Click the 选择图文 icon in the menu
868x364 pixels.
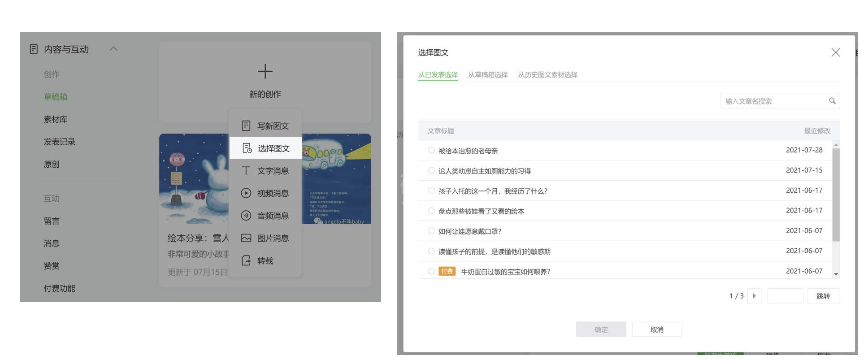pyautogui.click(x=247, y=148)
